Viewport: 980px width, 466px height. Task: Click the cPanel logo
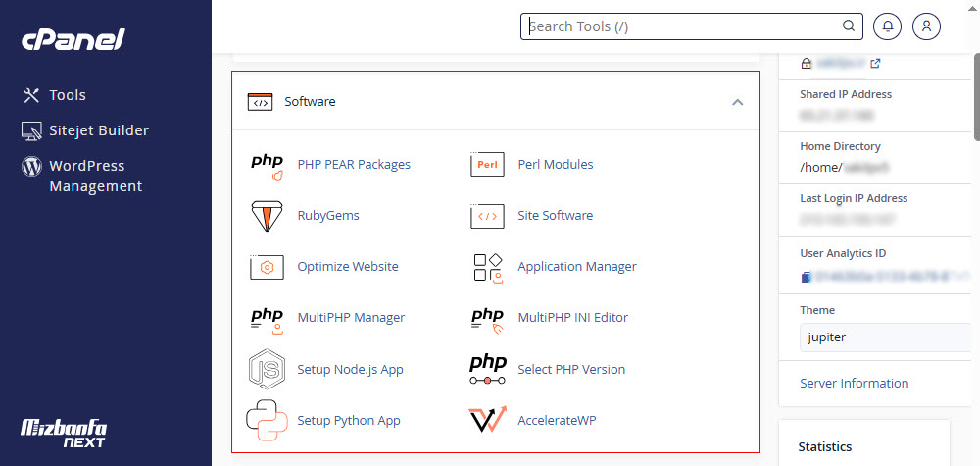73,40
